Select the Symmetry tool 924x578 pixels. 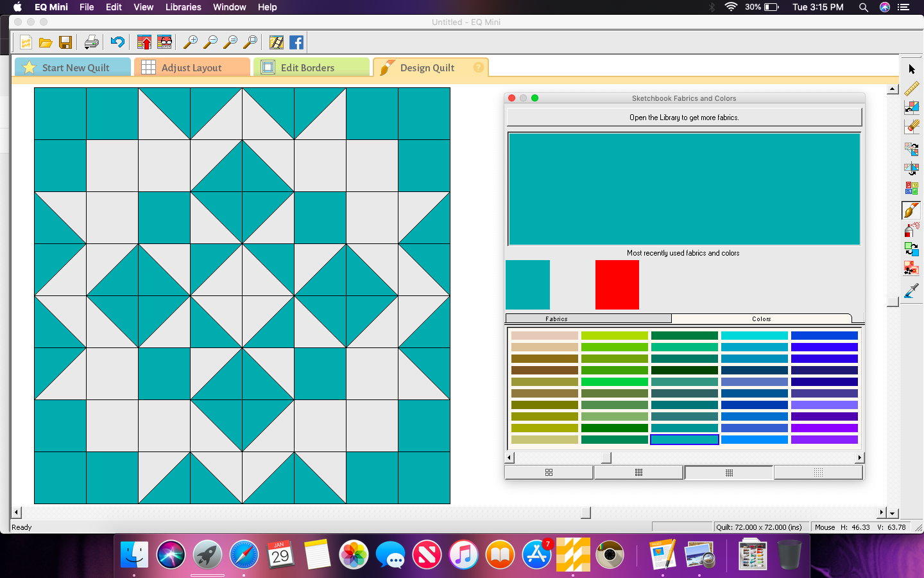click(912, 188)
